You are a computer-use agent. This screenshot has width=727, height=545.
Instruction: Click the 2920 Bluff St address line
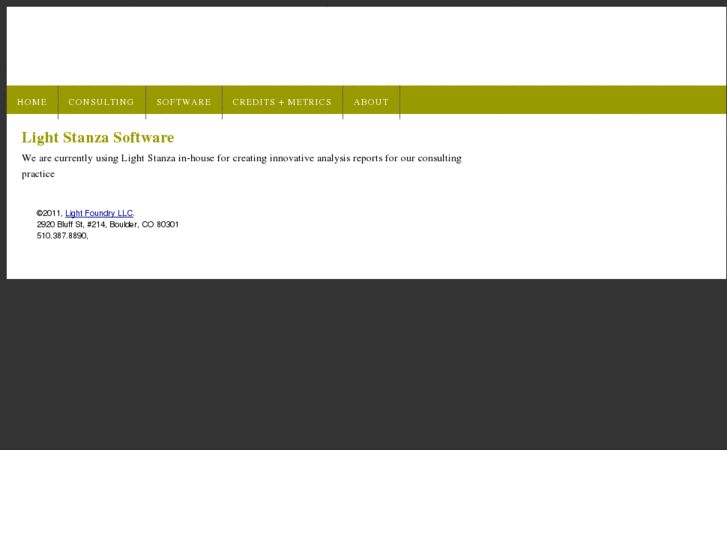tap(108, 224)
